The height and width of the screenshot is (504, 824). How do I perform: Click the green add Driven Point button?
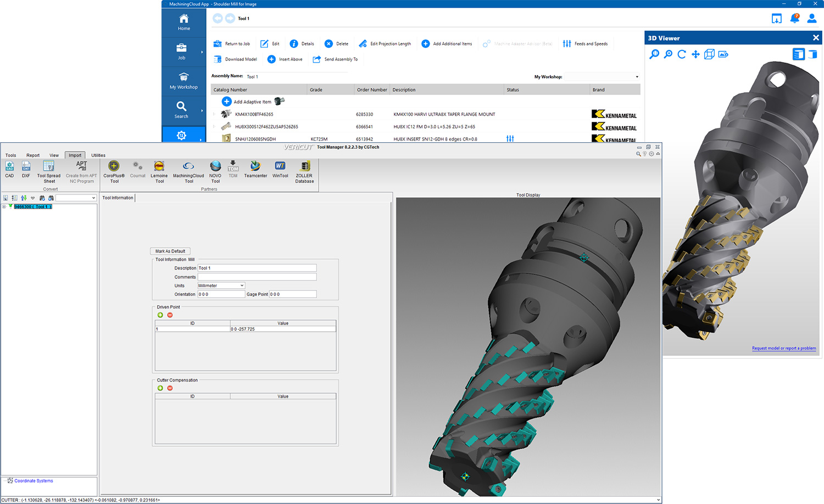160,315
